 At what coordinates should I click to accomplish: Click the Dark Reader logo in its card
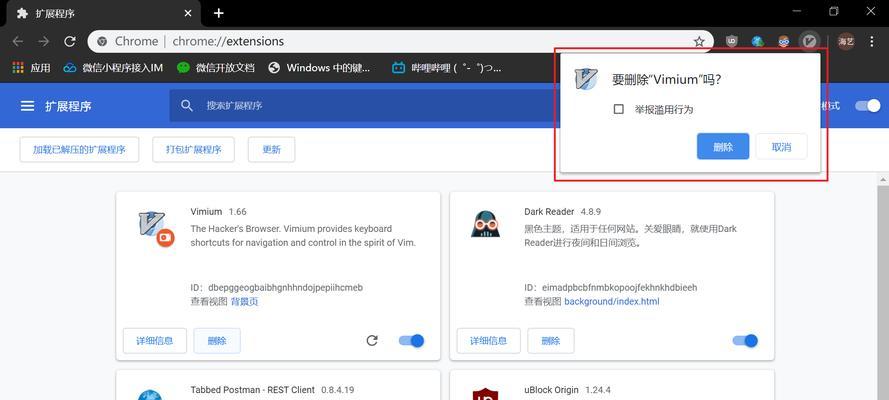coord(485,223)
